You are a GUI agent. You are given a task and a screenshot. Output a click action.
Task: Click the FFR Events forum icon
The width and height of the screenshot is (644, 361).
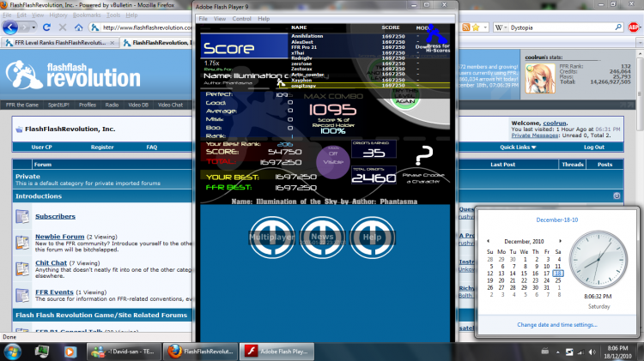pyautogui.click(x=22, y=295)
